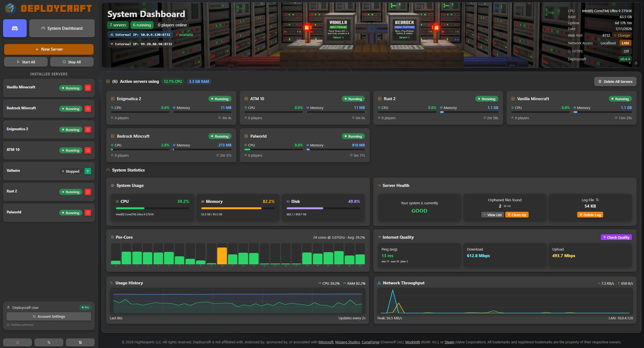Click the Deploycraft cube logo
The width and height of the screenshot is (644, 348).
10,9
